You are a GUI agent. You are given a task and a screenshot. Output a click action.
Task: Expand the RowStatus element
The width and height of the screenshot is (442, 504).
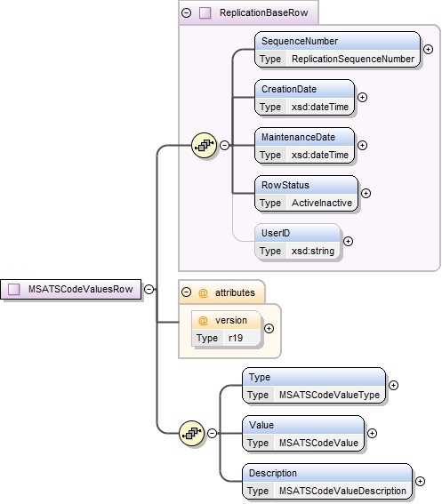click(x=366, y=193)
